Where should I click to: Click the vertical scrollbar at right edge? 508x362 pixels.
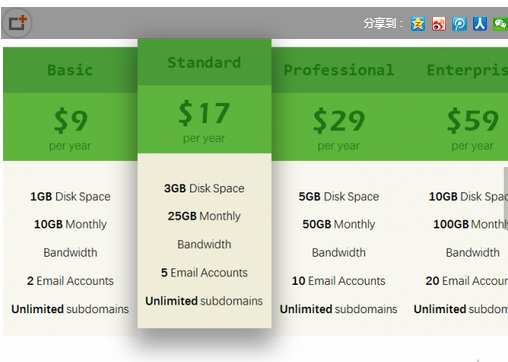506,193
